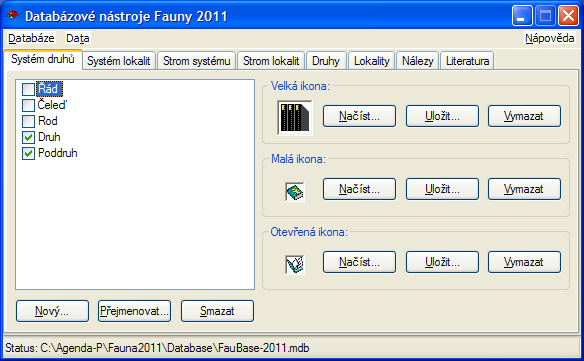Viewport: 584px width, 361px height.
Task: Switch to the Lokality tab
Action: click(x=372, y=61)
